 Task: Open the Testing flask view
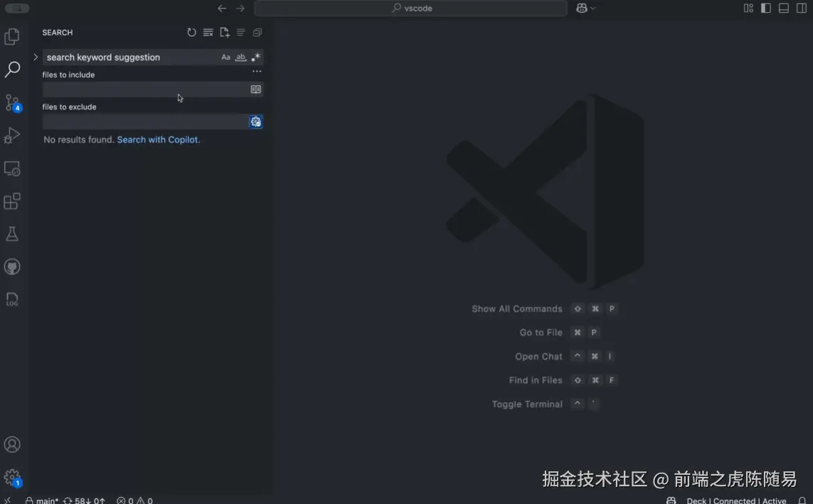click(12, 234)
